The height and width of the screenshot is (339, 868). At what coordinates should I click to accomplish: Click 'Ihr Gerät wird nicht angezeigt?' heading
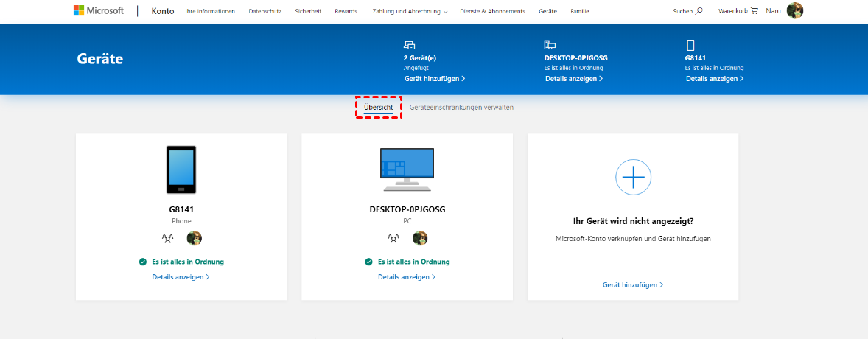633,221
